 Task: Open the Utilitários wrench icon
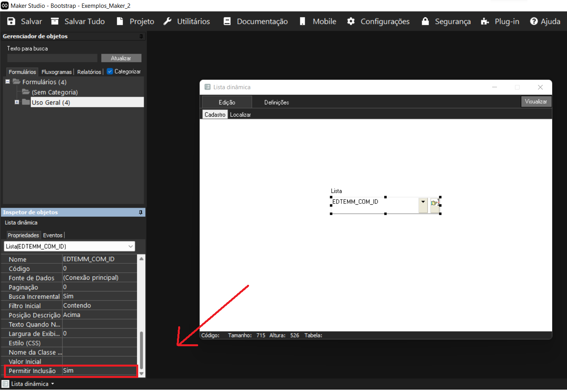[x=168, y=22]
